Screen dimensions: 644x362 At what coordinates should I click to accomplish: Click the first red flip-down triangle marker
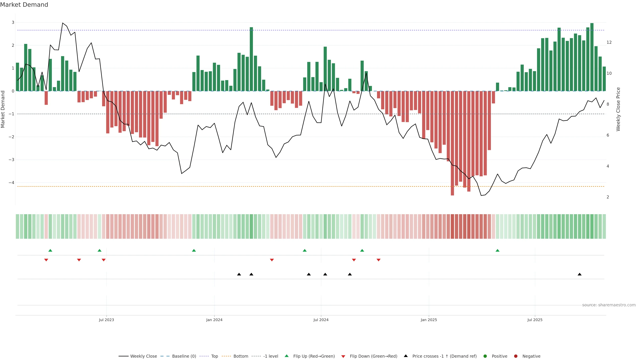tap(46, 260)
